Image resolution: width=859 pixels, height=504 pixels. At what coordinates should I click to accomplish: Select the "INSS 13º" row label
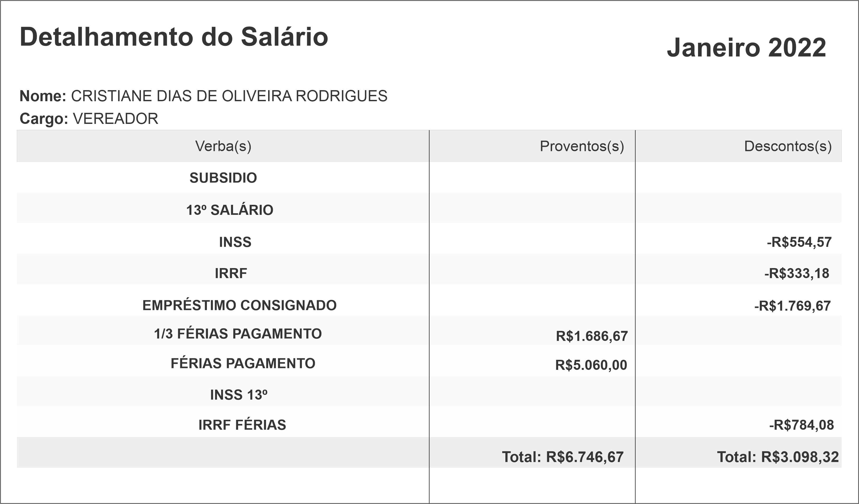pyautogui.click(x=239, y=395)
